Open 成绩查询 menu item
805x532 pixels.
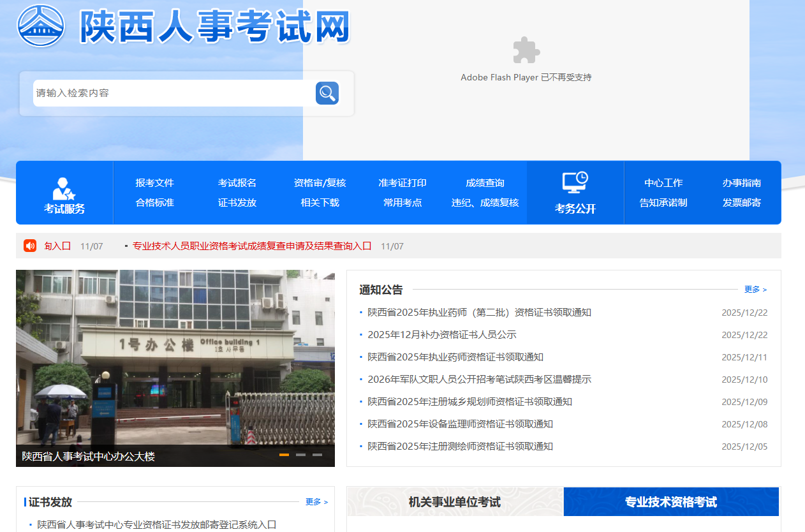pyautogui.click(x=485, y=183)
